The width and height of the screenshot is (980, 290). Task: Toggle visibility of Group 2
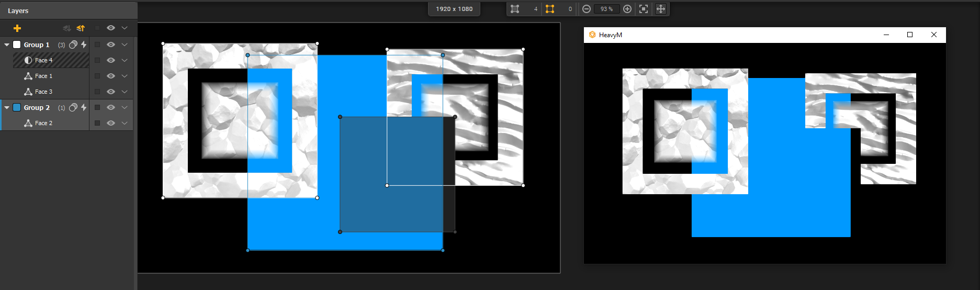[x=111, y=107]
